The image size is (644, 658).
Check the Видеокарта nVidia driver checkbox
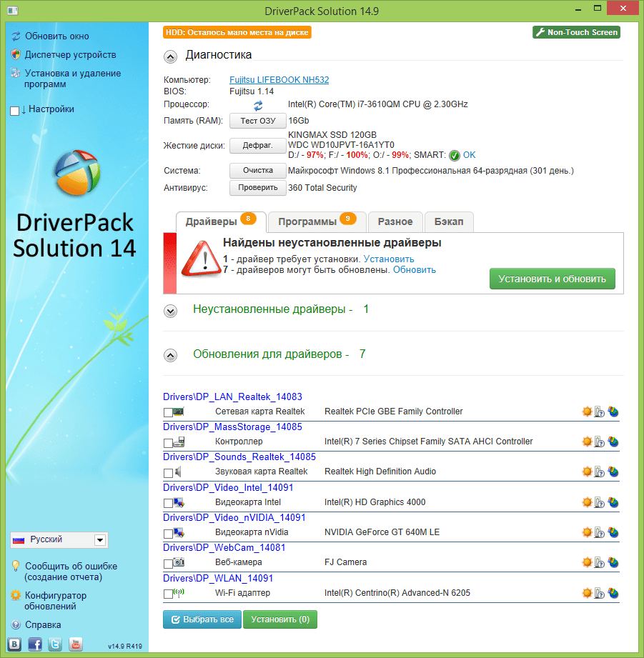pos(168,534)
